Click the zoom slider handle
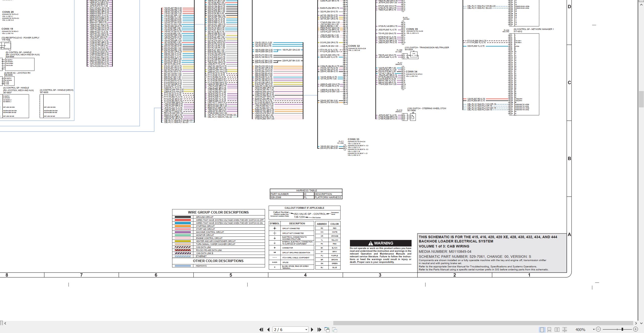The height and width of the screenshot is (333, 644). coord(622,329)
